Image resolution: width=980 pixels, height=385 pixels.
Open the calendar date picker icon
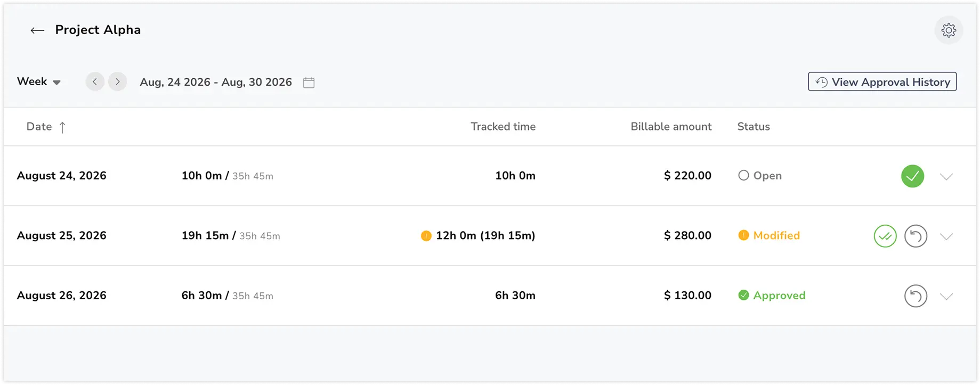(309, 83)
